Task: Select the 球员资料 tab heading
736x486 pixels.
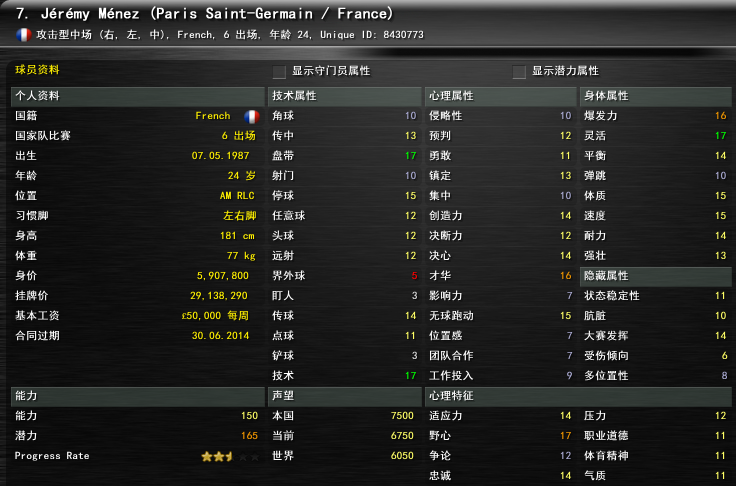Action: pyautogui.click(x=38, y=70)
